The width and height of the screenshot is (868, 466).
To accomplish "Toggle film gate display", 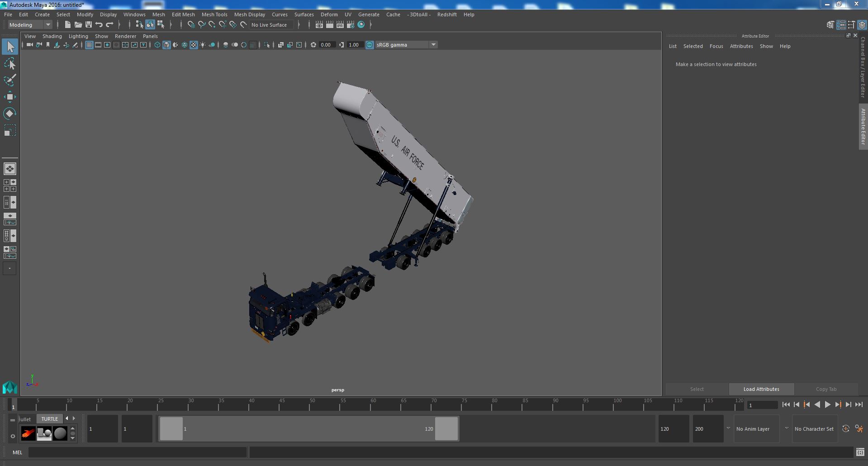I will pos(98,45).
